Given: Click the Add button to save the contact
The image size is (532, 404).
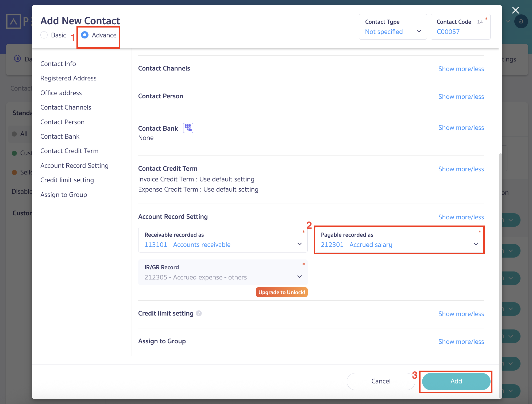Looking at the screenshot, I should click(456, 381).
